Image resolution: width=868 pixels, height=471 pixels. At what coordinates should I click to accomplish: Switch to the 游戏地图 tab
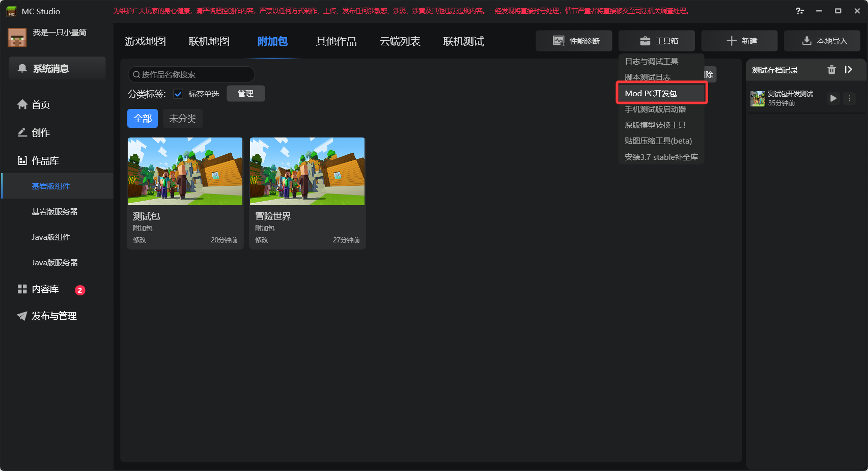[146, 41]
